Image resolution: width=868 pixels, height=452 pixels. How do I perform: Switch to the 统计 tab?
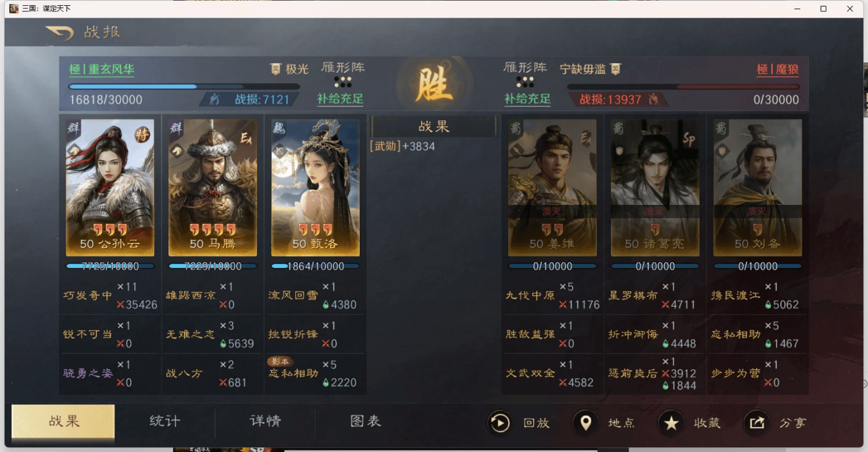click(x=164, y=421)
